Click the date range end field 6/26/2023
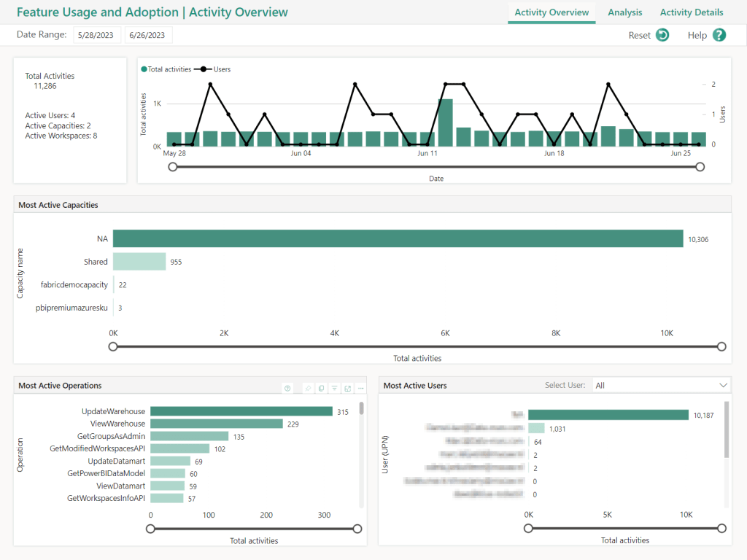 click(148, 35)
